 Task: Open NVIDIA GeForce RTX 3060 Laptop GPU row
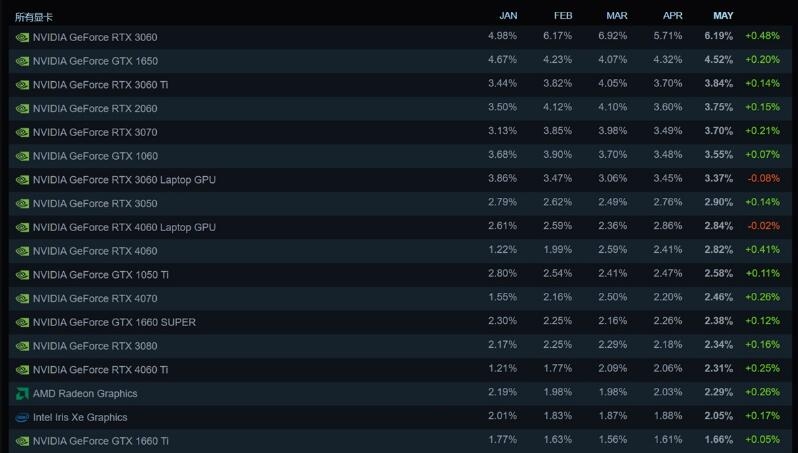400,180
